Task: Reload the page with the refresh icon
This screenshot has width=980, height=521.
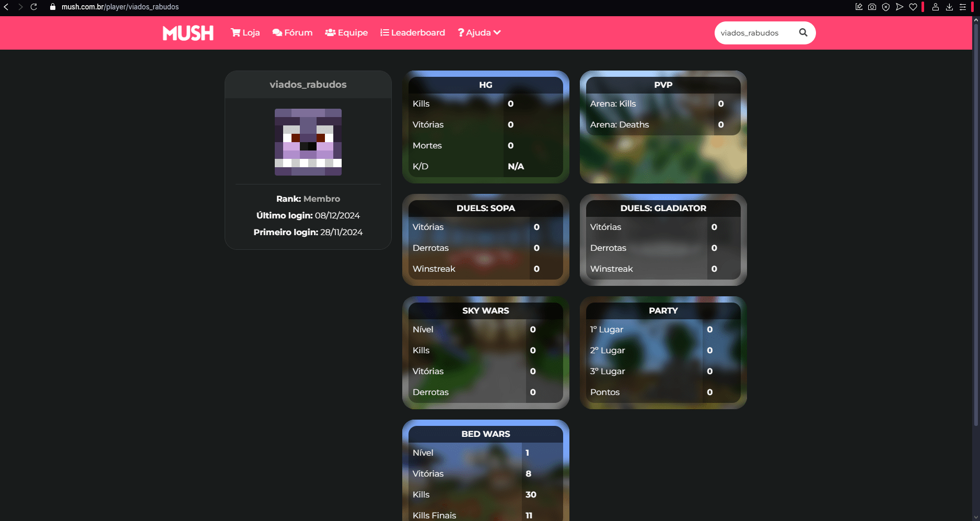Action: click(34, 7)
